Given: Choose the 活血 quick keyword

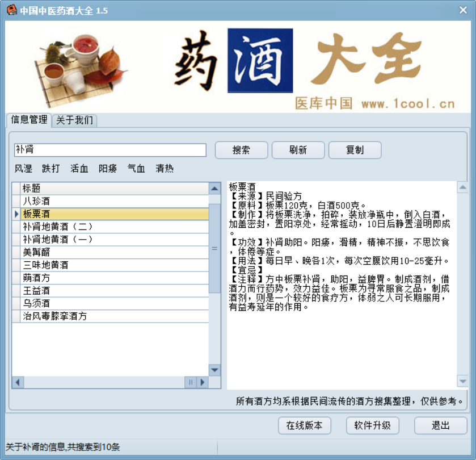Looking at the screenshot, I should point(79,169).
